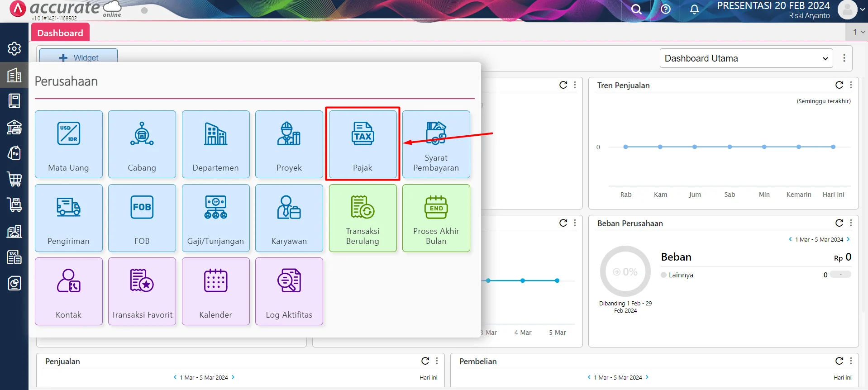
Task: Click the Hari ini point on sales chart
Action: coord(833,147)
